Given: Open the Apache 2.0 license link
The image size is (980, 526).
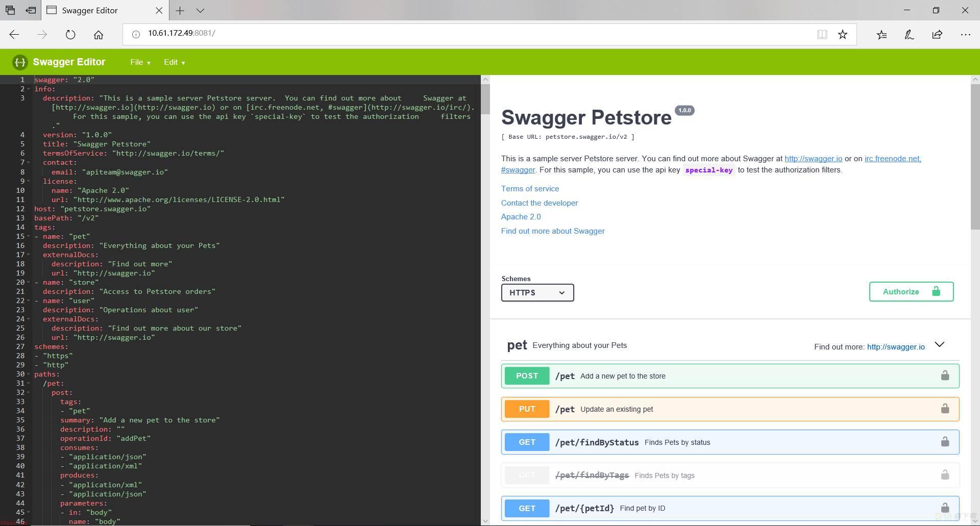Looking at the screenshot, I should tap(521, 217).
